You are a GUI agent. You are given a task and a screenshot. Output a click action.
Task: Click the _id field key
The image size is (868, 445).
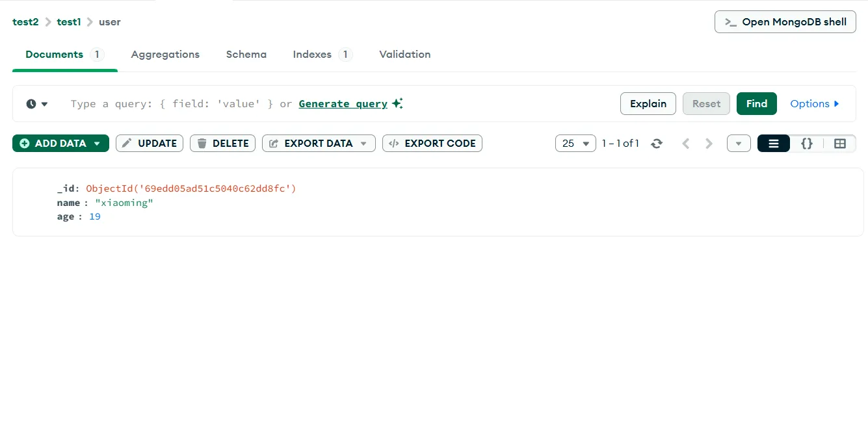66,189
